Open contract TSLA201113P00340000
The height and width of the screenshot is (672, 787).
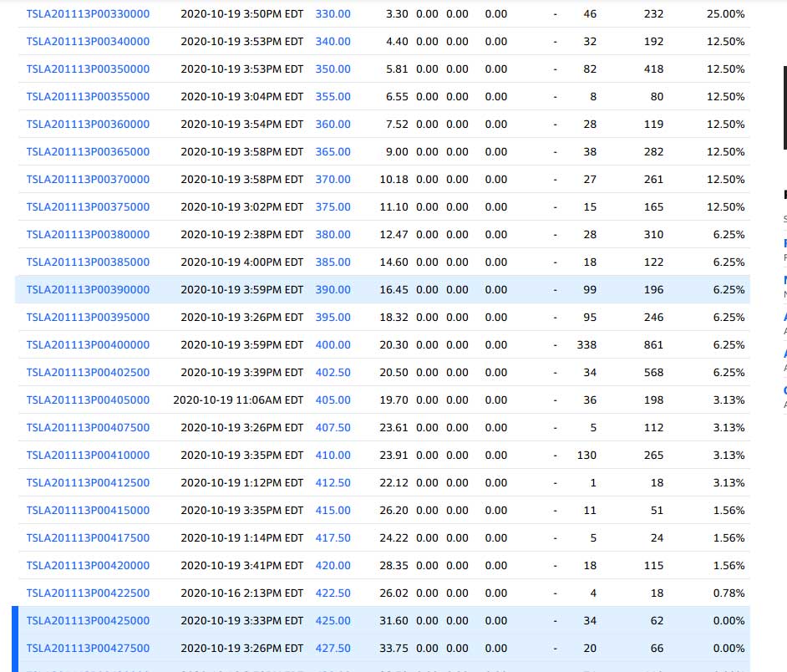pos(88,42)
